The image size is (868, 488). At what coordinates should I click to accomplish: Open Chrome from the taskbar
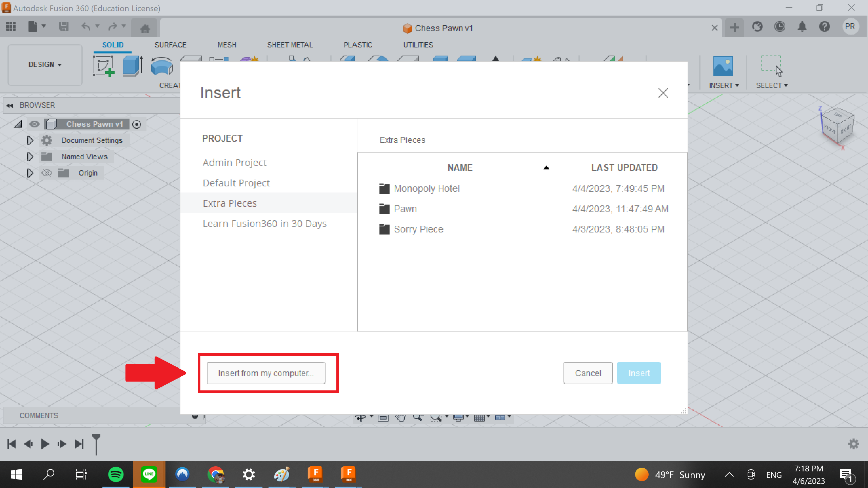[216, 474]
